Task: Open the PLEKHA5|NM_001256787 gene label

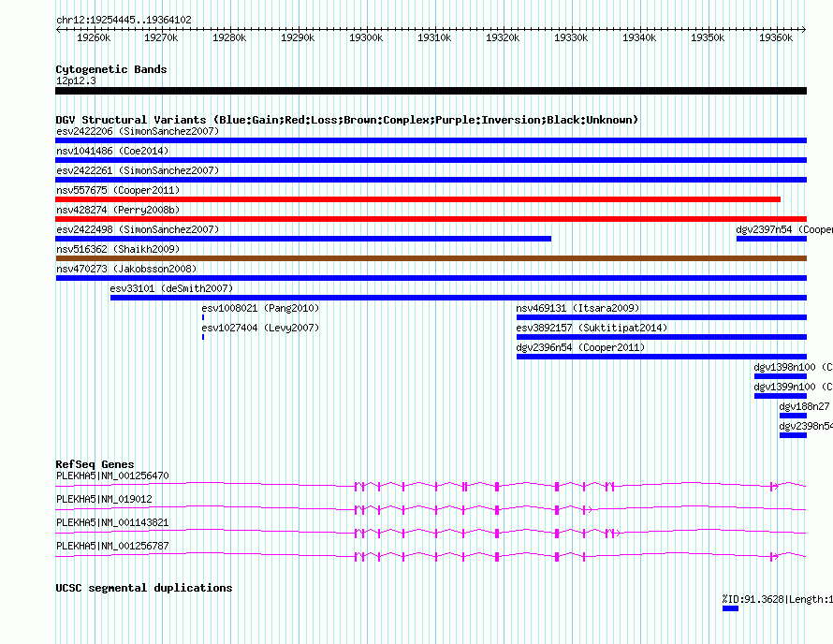Action: click(x=112, y=546)
